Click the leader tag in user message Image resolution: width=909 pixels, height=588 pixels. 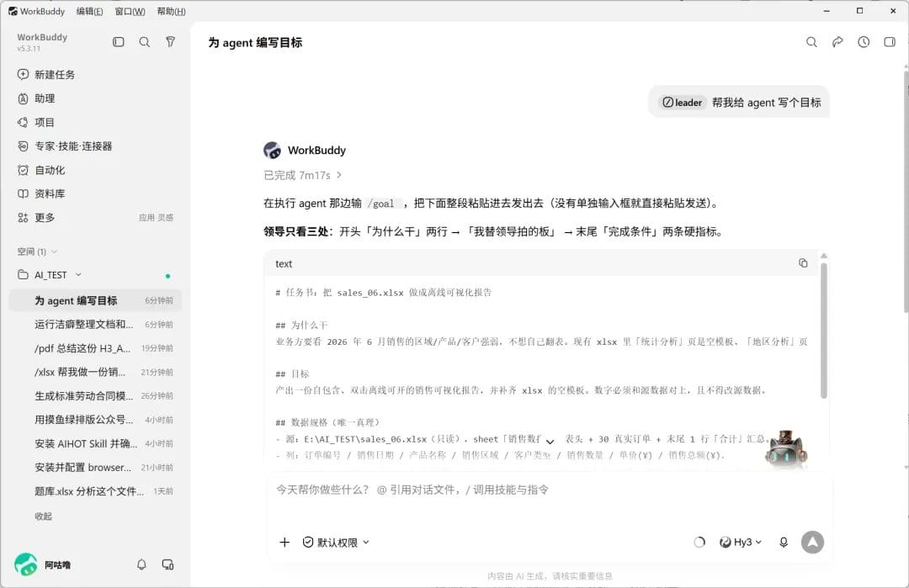pyautogui.click(x=683, y=103)
